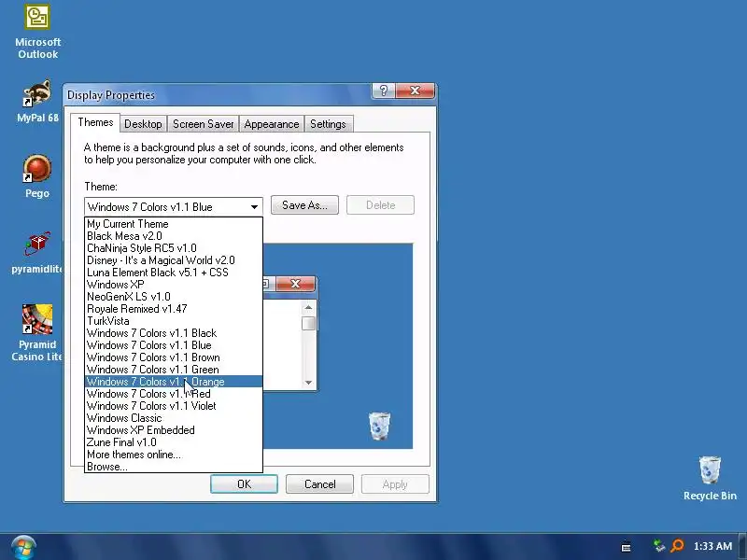
Task: Select the TurkVista theme
Action: (174, 321)
